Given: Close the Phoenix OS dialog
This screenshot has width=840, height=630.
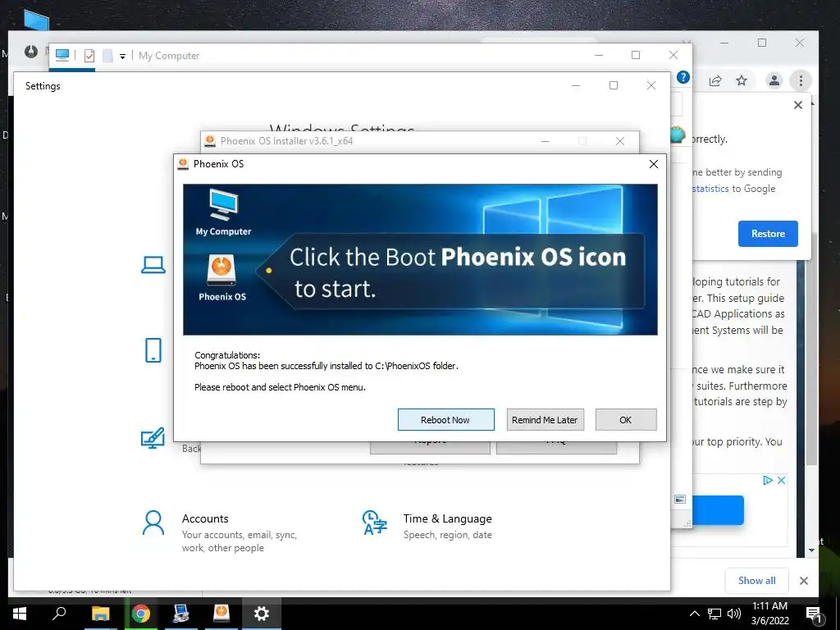Looking at the screenshot, I should (654, 164).
